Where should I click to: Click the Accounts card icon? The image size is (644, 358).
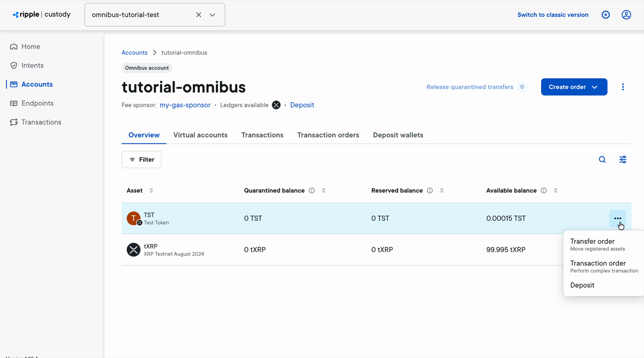tap(14, 84)
